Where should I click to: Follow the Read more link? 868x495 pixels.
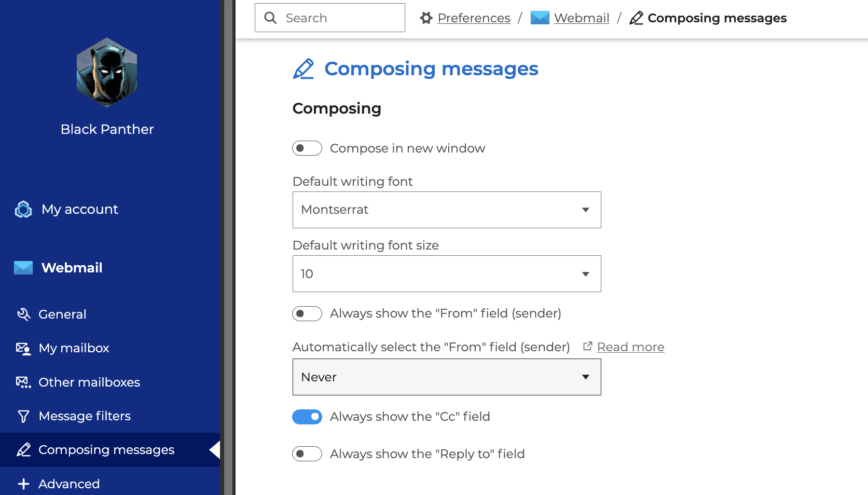(x=630, y=347)
